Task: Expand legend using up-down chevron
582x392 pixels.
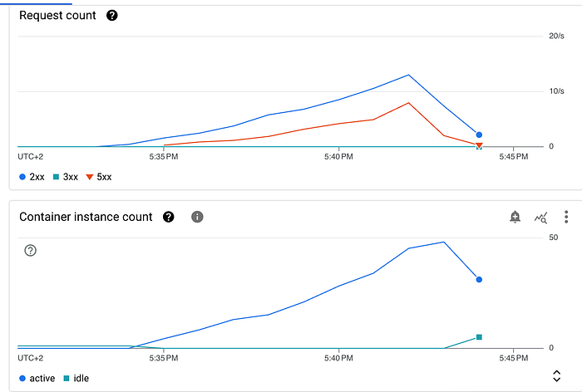Action: tap(556, 375)
